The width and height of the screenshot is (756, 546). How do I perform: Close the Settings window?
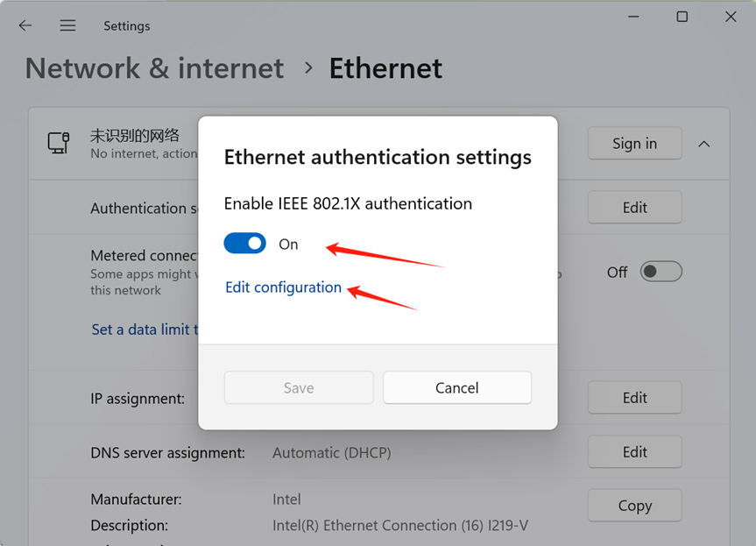[x=731, y=17]
